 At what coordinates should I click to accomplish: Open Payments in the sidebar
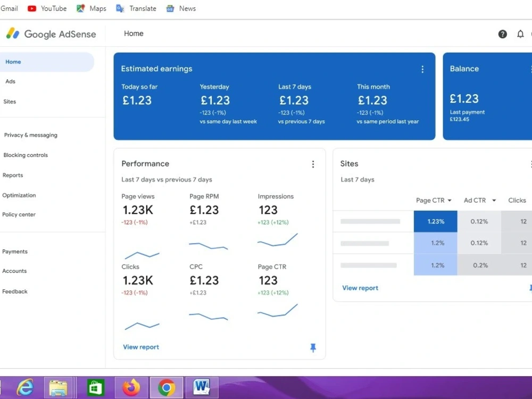pyautogui.click(x=14, y=252)
